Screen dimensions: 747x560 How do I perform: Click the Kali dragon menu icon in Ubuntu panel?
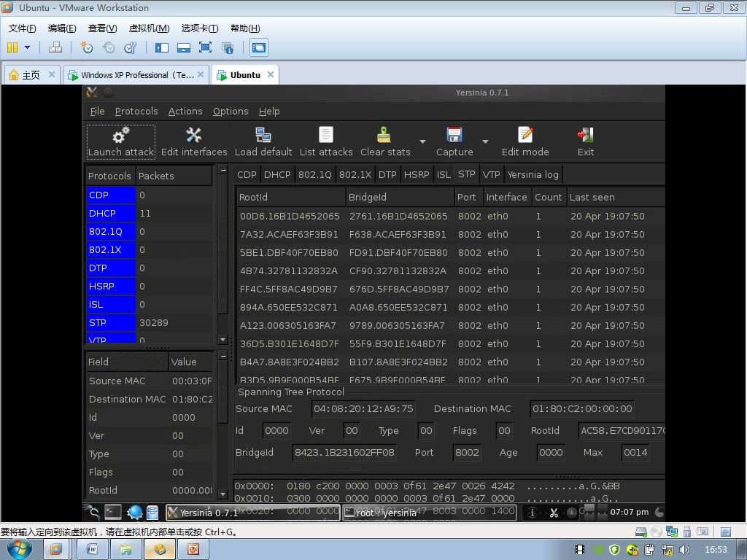click(x=91, y=512)
